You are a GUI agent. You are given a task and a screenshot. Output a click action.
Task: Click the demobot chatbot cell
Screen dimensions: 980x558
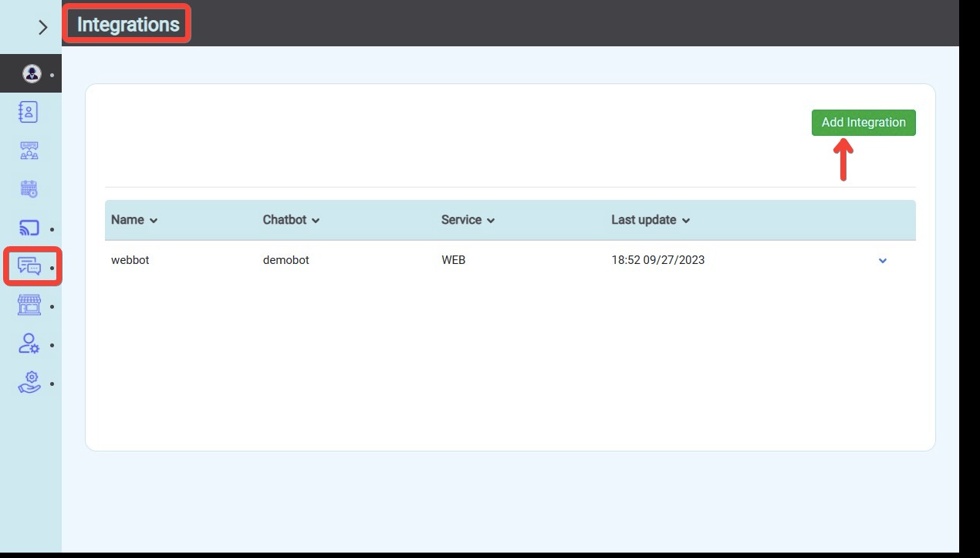(286, 260)
